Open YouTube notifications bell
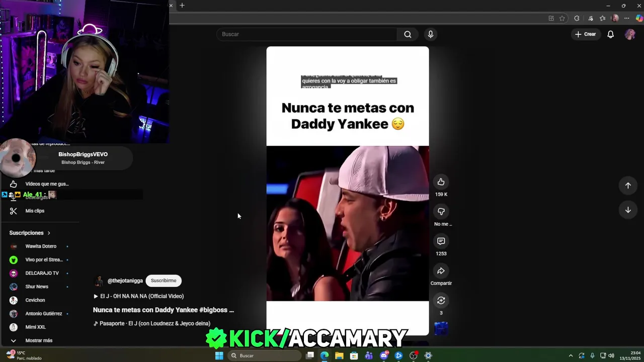 pos(610,34)
